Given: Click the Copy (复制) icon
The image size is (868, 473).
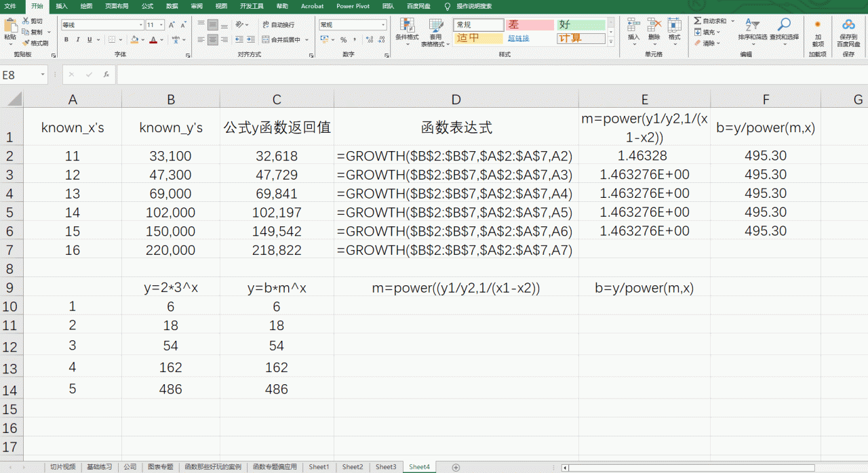Looking at the screenshot, I should pyautogui.click(x=26, y=32).
